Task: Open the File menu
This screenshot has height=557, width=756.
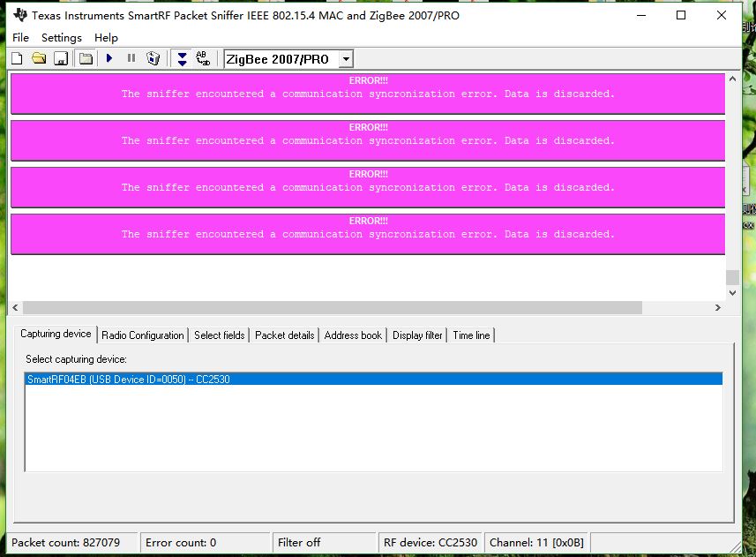Action: tap(21, 38)
